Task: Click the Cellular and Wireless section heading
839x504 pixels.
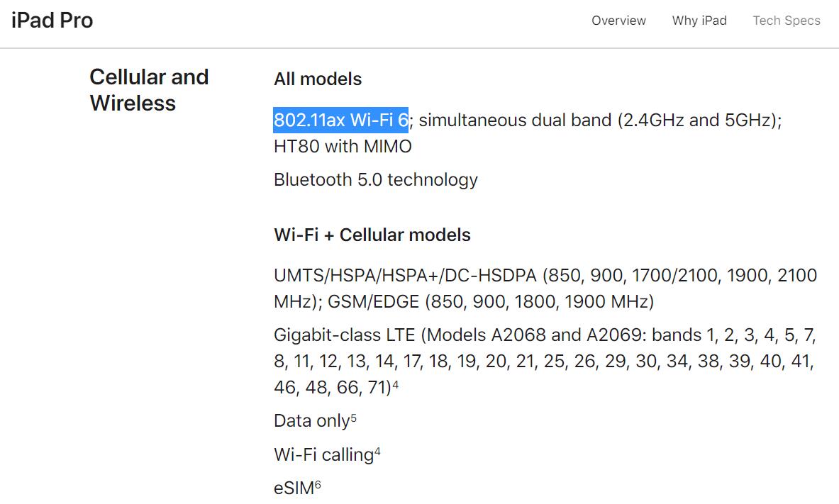Action: coord(149,89)
